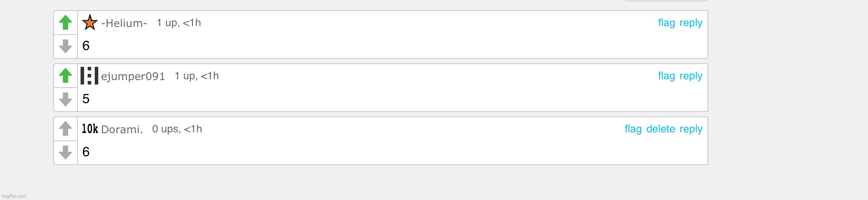Reply to -Helium-'s comment
The image size is (868, 200).
[691, 23]
